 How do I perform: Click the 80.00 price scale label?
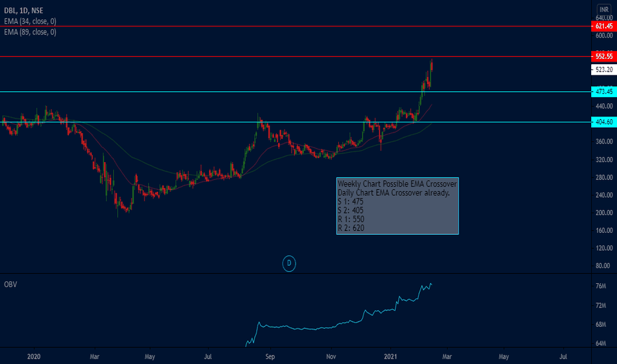604,265
